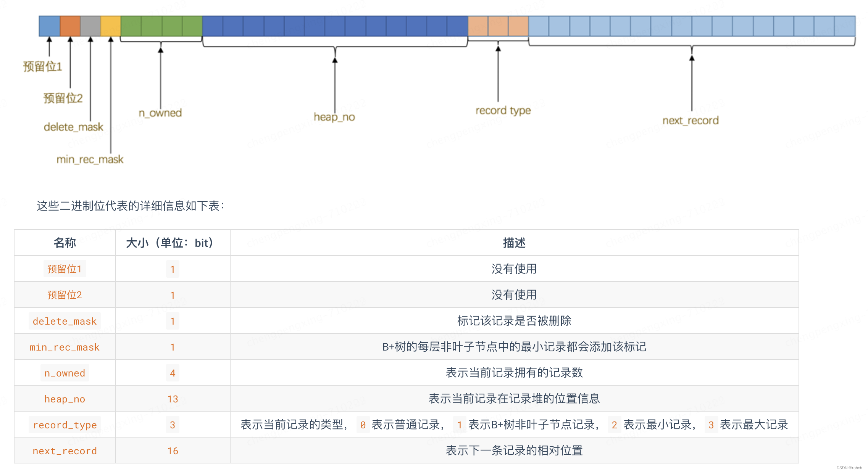Click the '表示最大记录' text in record_type row
This screenshot has width=868, height=473.
pyautogui.click(x=754, y=425)
